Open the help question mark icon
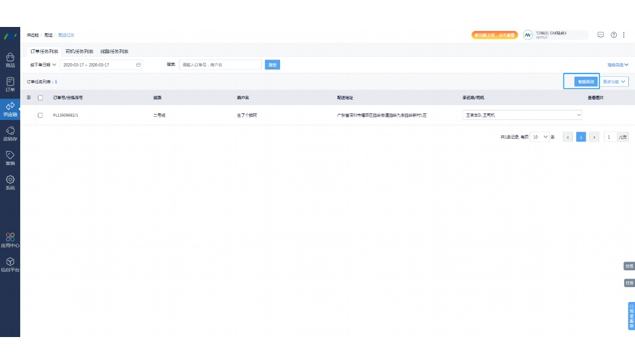Image resolution: width=635 pixels, height=364 pixels. pyautogui.click(x=613, y=35)
